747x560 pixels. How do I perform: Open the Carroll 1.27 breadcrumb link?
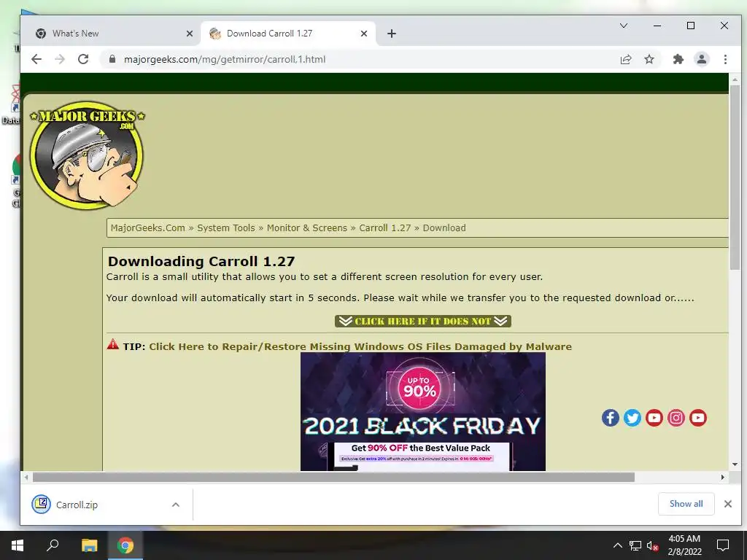coord(385,228)
